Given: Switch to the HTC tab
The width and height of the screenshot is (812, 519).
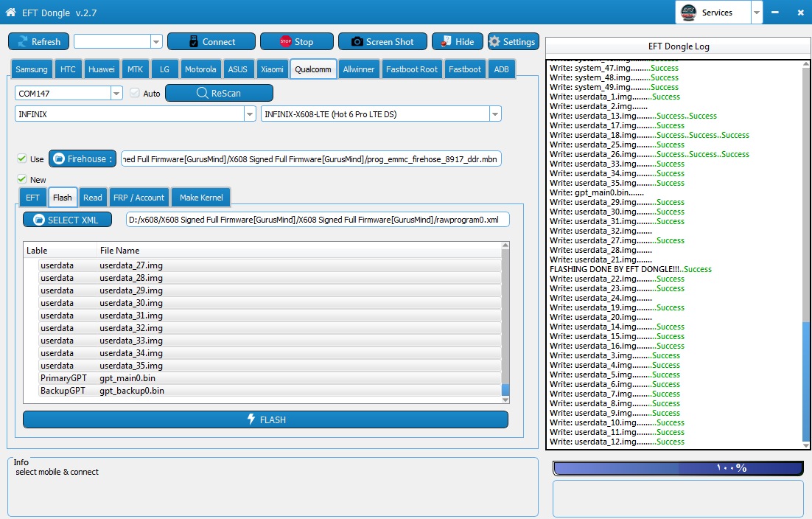Looking at the screenshot, I should point(68,69).
